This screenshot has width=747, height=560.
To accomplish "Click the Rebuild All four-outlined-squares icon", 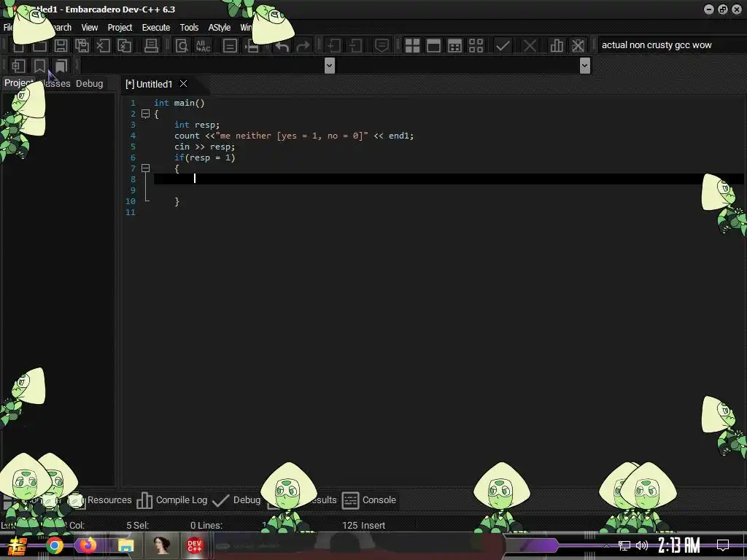I will pos(476,46).
